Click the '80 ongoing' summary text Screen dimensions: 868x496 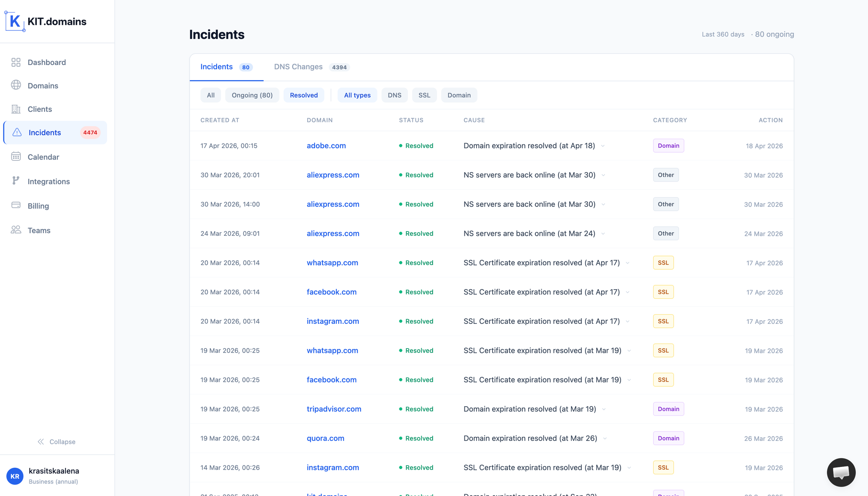click(774, 34)
